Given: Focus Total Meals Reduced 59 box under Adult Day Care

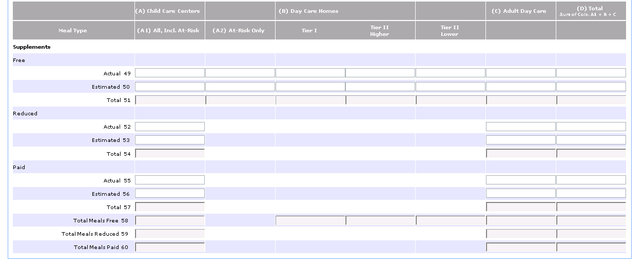Looking at the screenshot, I should 521,234.
